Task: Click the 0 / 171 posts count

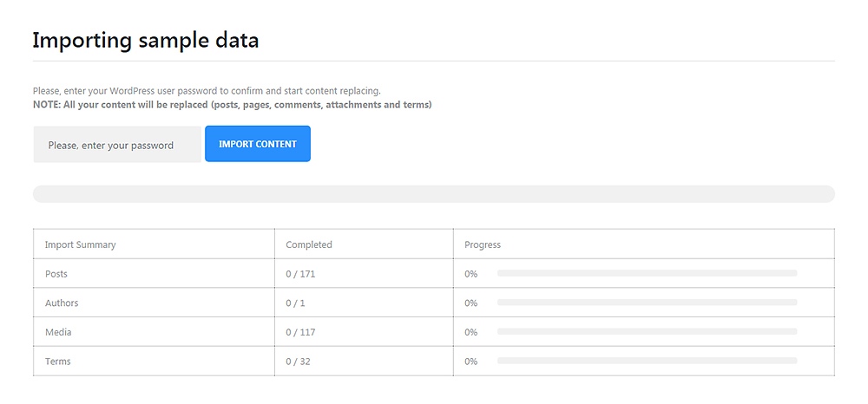Action: pyautogui.click(x=300, y=274)
